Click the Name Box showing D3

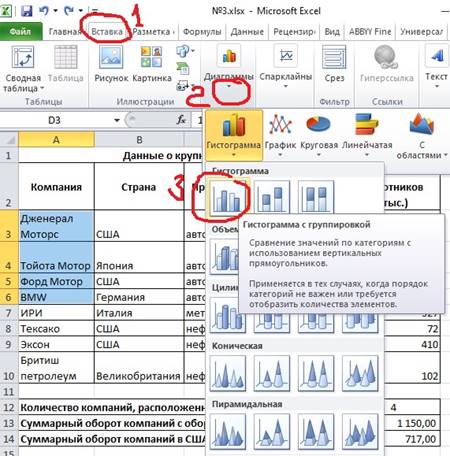coord(55,120)
